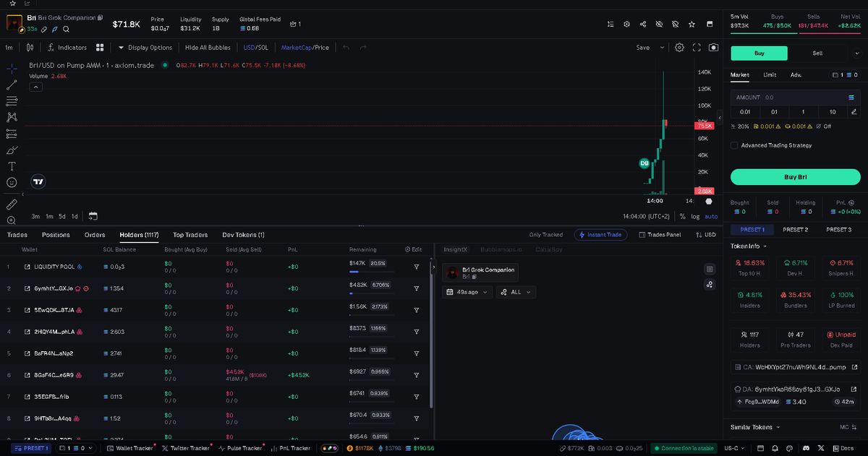
Task: Click the AMOUNT input field
Action: click(795, 97)
